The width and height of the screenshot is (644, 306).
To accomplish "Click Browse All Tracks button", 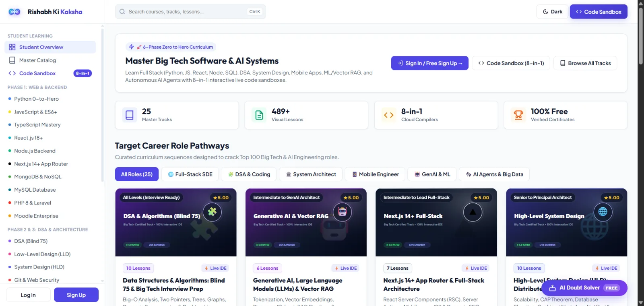I will [x=585, y=63].
